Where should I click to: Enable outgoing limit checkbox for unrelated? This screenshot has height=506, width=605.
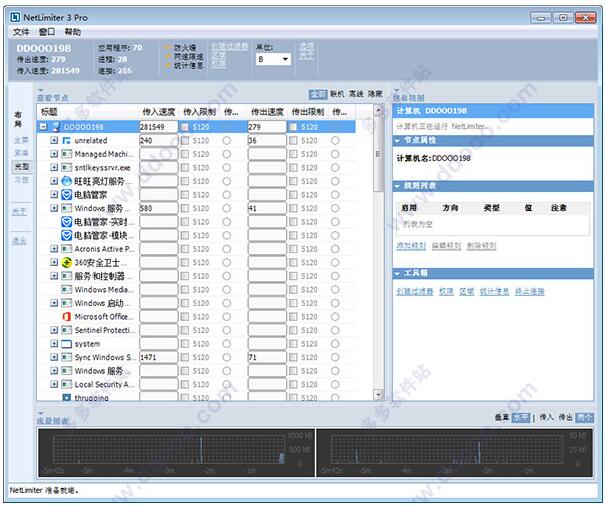pyautogui.click(x=293, y=141)
